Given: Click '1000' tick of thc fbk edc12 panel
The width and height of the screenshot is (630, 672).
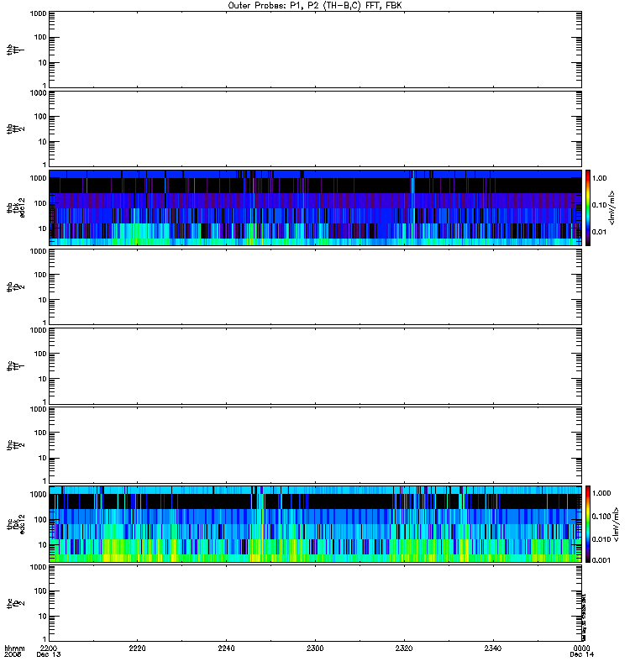Looking at the screenshot, I should (x=38, y=494).
